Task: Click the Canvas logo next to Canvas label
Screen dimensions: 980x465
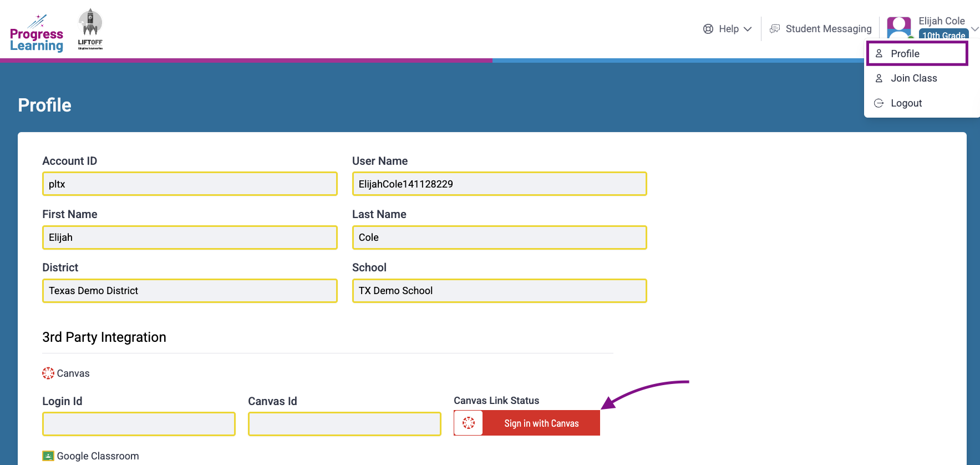Action: (x=48, y=373)
